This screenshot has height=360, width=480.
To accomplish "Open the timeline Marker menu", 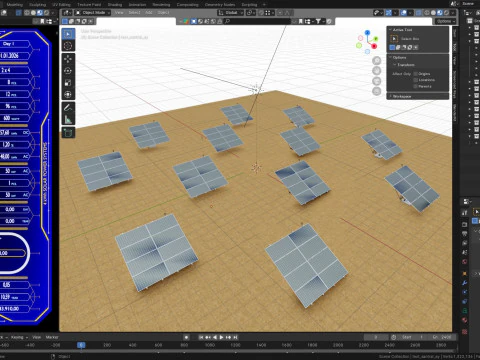I will click(52, 337).
